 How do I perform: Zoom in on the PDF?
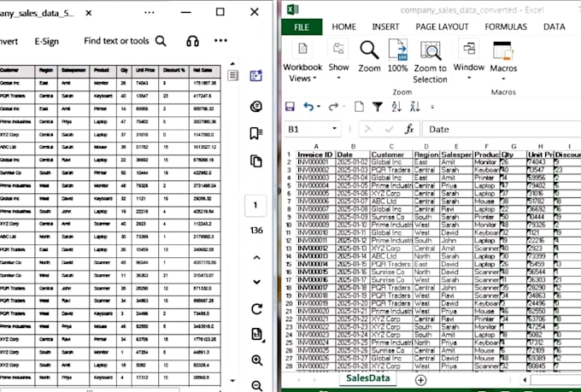(257, 360)
